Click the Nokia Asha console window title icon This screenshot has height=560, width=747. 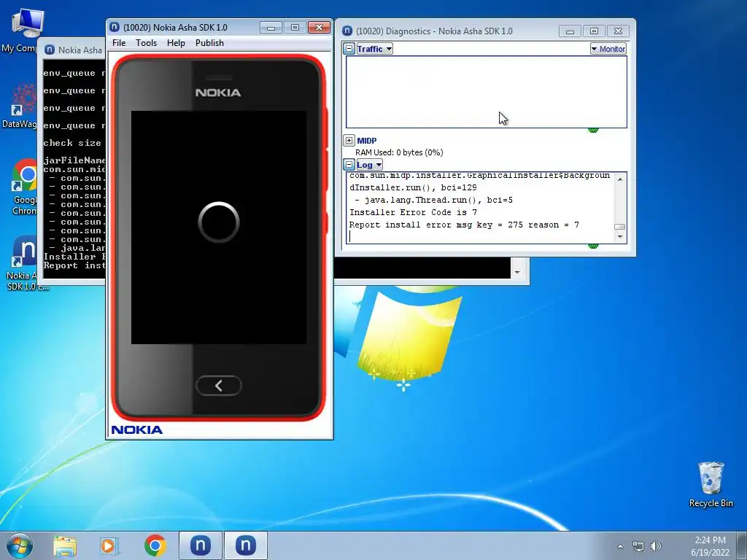pyautogui.click(x=50, y=50)
